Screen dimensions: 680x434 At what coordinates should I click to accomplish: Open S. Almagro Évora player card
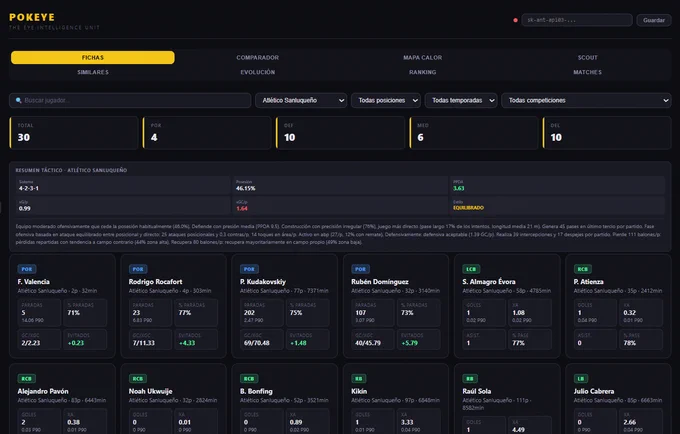(507, 306)
